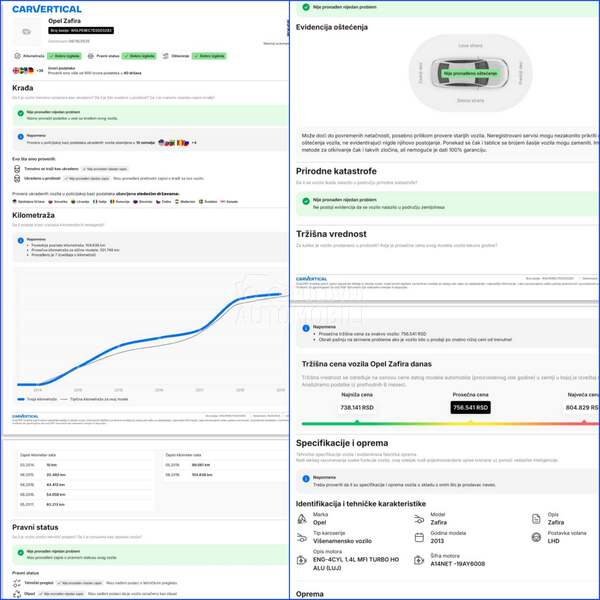Click the green check icon in Krađa section
The width and height of the screenshot is (600, 600).
(x=21, y=113)
